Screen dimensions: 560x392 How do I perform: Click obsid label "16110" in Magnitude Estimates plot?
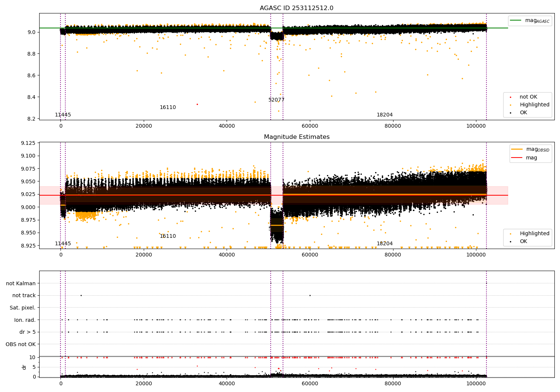[168, 236]
